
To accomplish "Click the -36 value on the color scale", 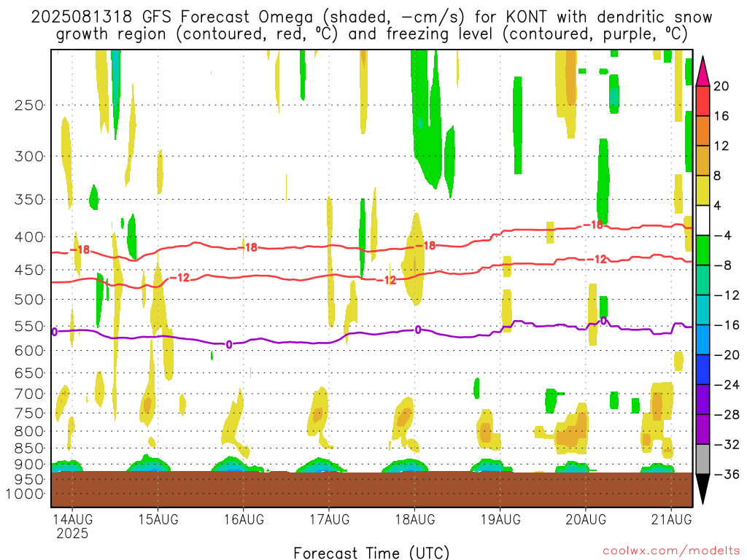I will point(727,474).
